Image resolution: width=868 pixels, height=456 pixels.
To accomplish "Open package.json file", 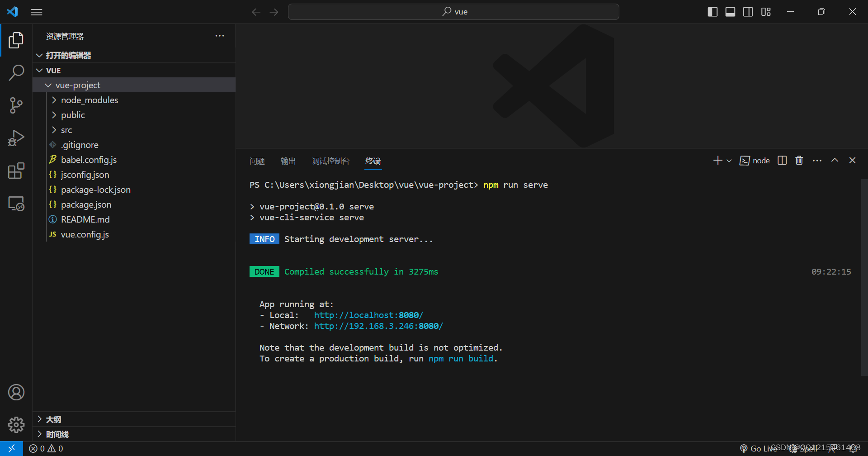I will click(134, 204).
